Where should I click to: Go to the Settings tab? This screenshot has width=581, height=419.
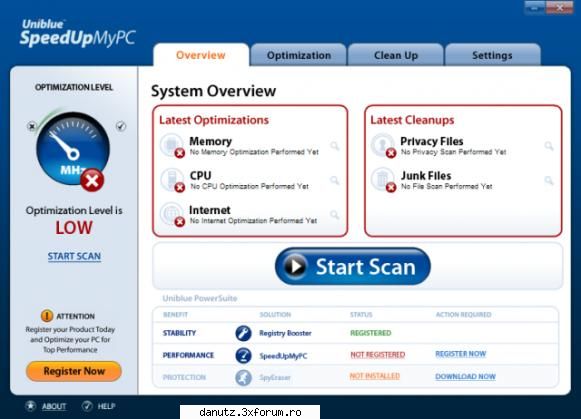(x=492, y=55)
